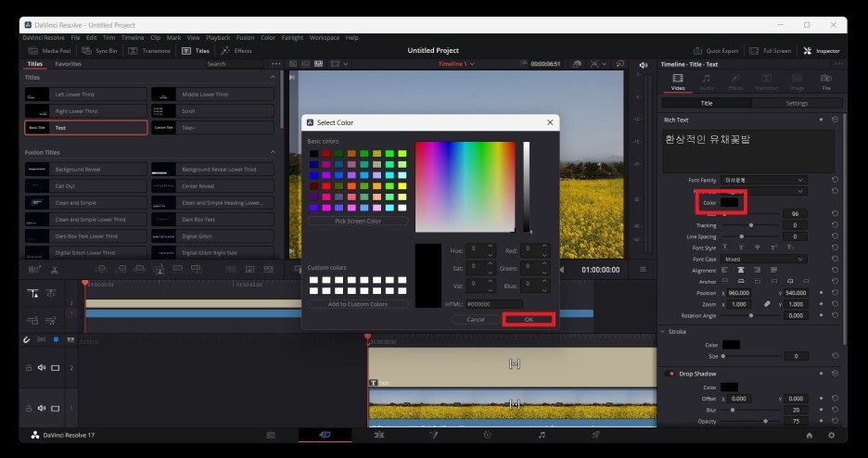Switch the viewer to Full Screen
868x458 pixels.
click(770, 51)
